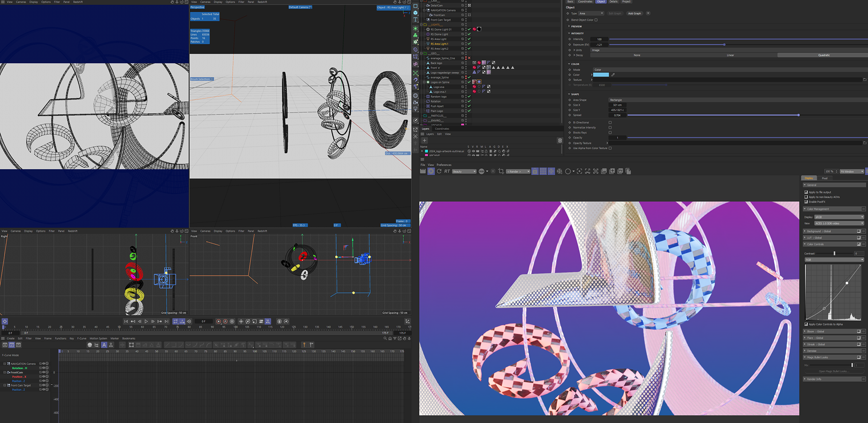Click the search icon in timeline menu

385,338
